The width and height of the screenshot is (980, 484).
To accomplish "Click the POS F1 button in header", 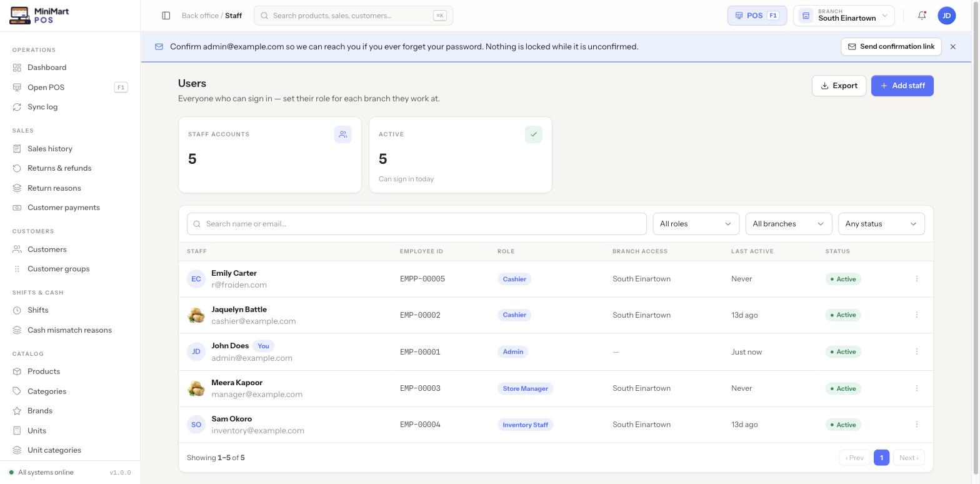I will [757, 16].
